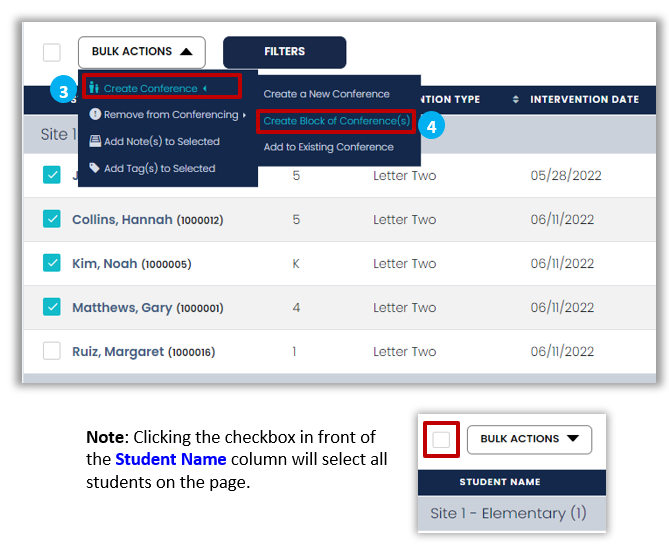This screenshot has height=548, width=669.
Task: Open student Ruiz, Margaret (1000016)
Action: coord(143,352)
